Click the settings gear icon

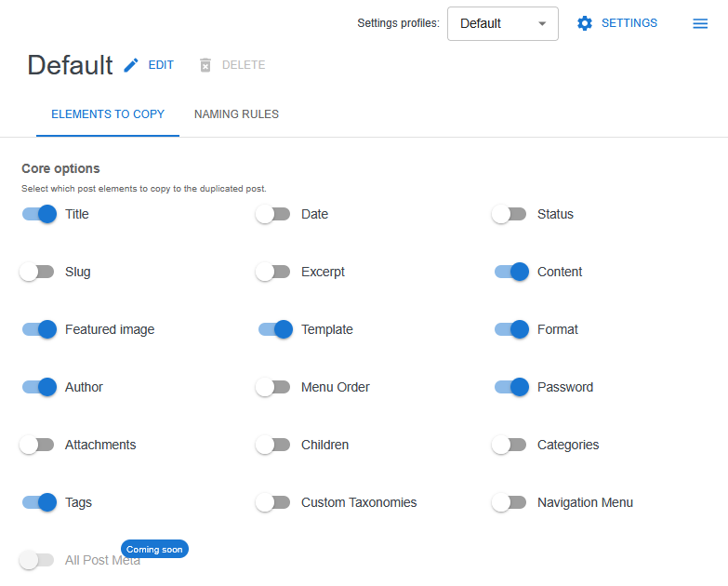click(x=585, y=23)
